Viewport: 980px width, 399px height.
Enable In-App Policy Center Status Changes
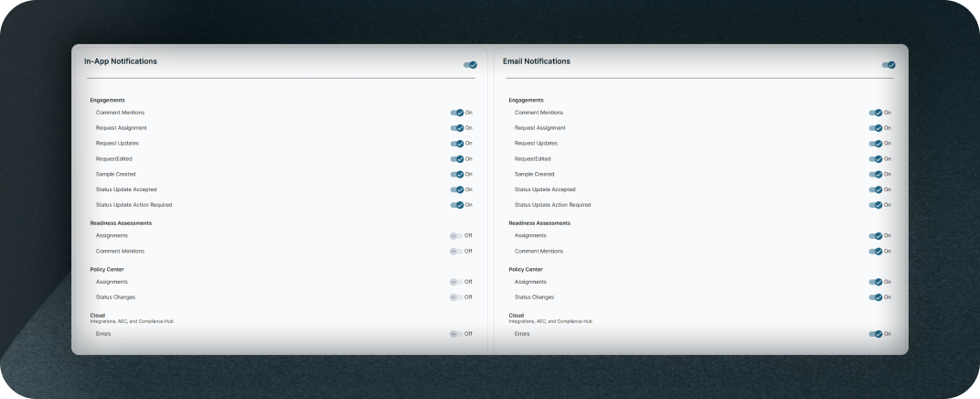coord(456,297)
